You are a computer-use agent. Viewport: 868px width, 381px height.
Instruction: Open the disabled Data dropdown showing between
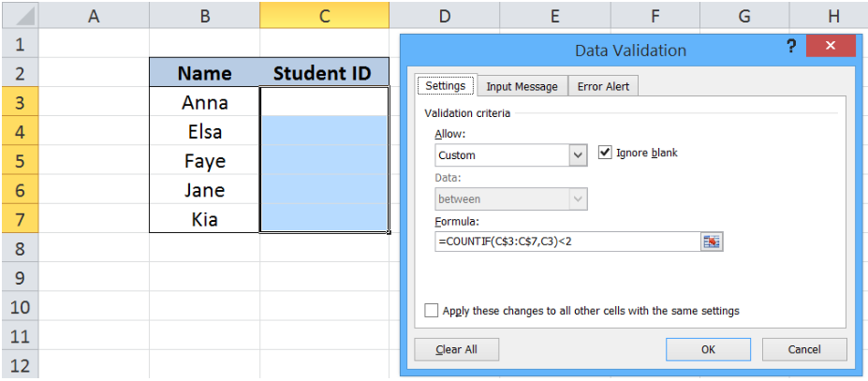[511, 198]
